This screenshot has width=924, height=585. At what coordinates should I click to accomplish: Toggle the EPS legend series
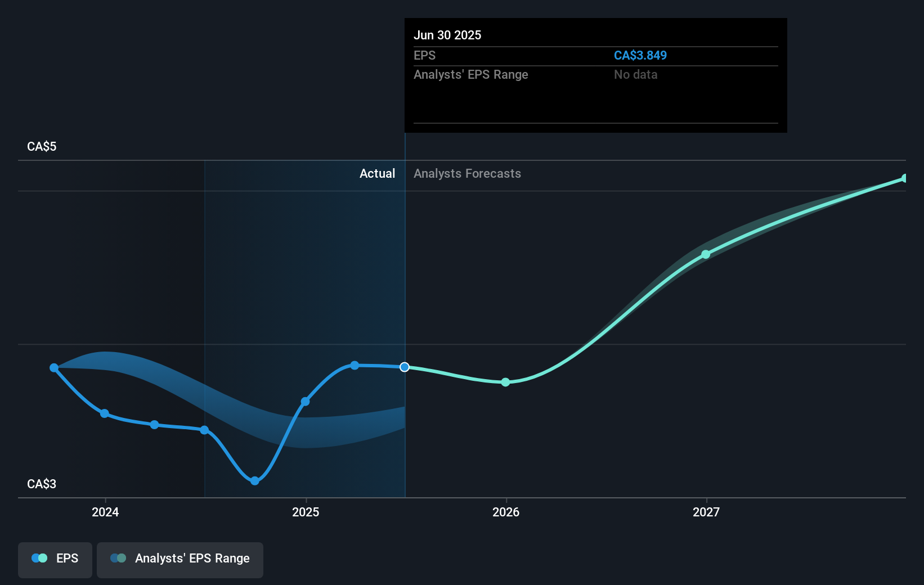[x=55, y=560]
